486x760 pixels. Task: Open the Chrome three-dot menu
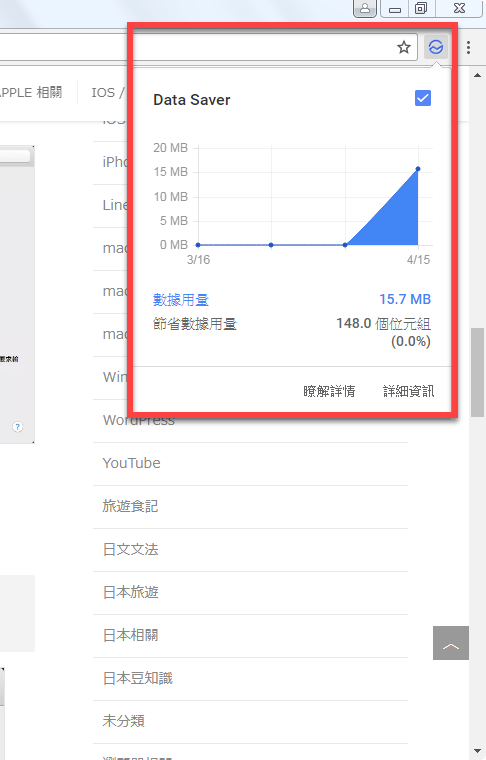(x=468, y=47)
